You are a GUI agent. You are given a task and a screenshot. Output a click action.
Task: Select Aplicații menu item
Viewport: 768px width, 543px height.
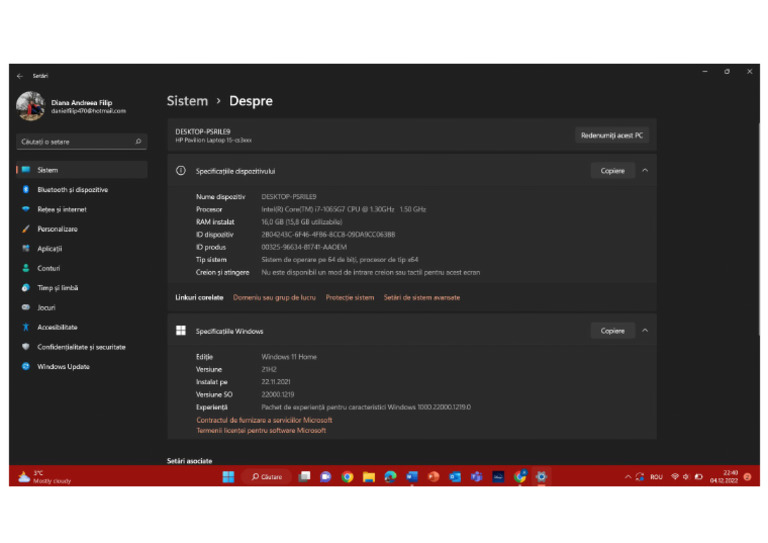click(49, 249)
